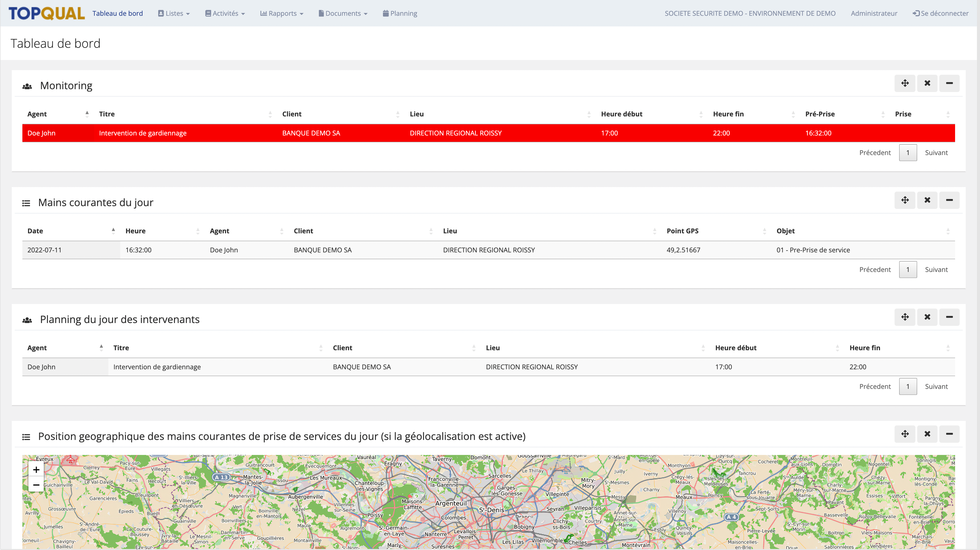Zoom out on the map
The image size is (980, 550).
pyautogui.click(x=36, y=485)
